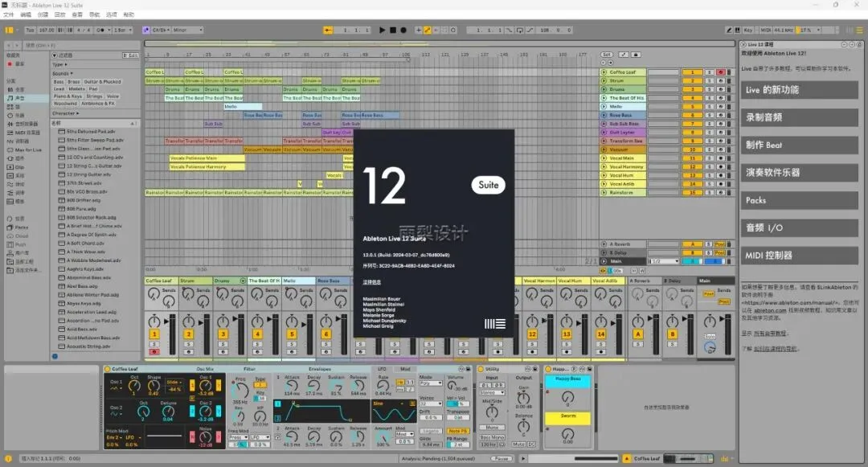This screenshot has width=868, height=467.
Task: Toggle mixer return track A activator
Action: [x=637, y=334]
